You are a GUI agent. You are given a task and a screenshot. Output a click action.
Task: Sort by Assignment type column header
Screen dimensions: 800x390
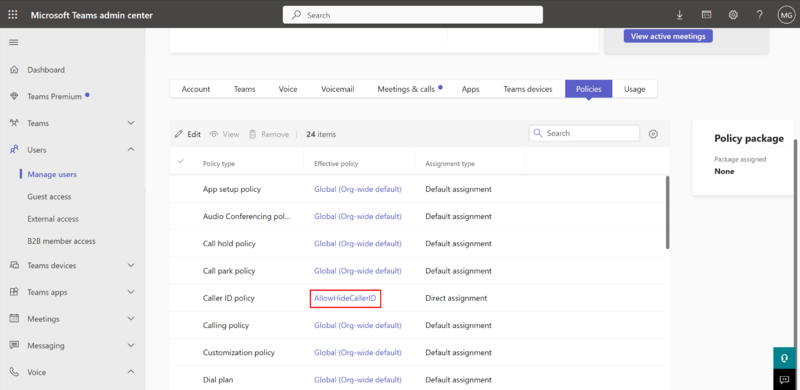[450, 164]
